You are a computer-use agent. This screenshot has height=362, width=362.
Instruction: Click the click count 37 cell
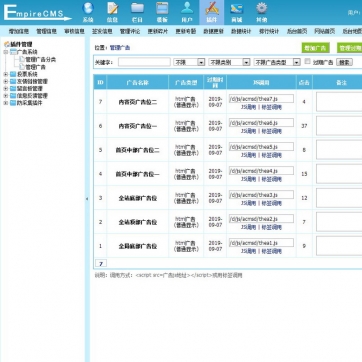[x=304, y=126]
